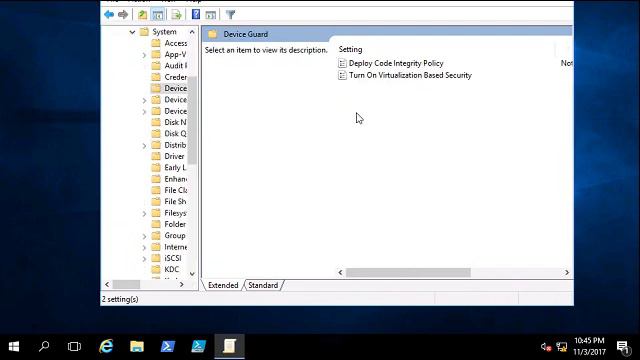Click the muted volume icon in system tray
This screenshot has height=360, width=640.
[x=546, y=347]
